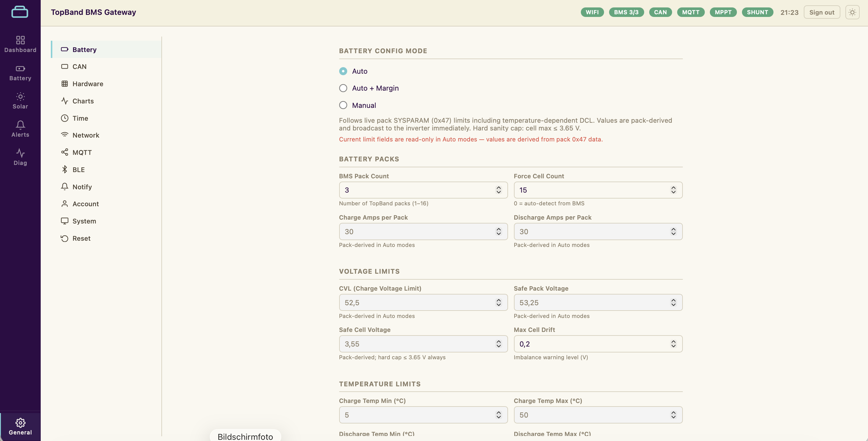The image size is (868, 441).
Task: Focus the Max Cell Drift input field
Action: [598, 344]
